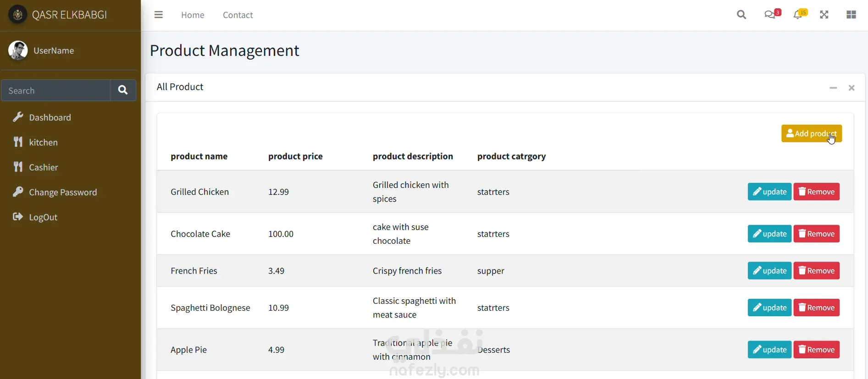This screenshot has width=868, height=379.
Task: Toggle fullscreen with the expand arrows icon
Action: [824, 15]
